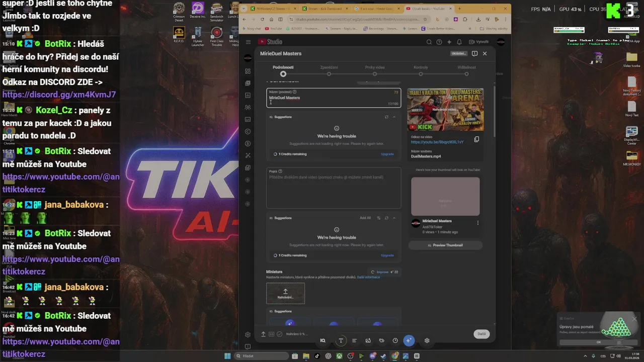Open Crimson Desert desktop shortcut
644x362 pixels.
point(179,13)
